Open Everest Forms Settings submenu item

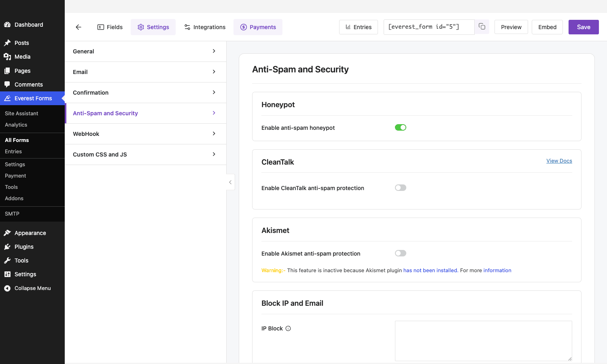click(15, 165)
